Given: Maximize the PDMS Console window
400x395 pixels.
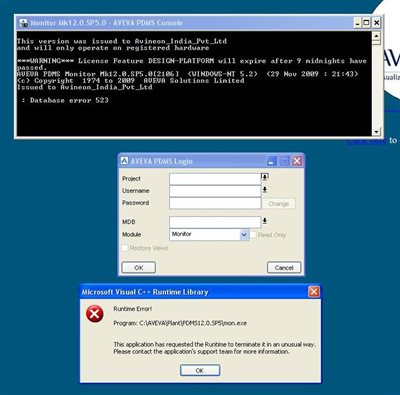Looking at the screenshot, I should point(366,23).
